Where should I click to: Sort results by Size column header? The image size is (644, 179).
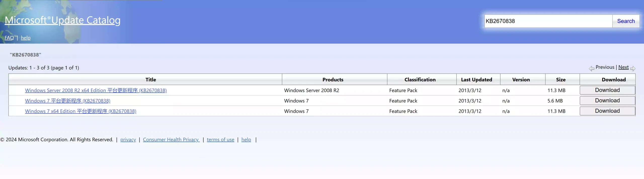561,80
